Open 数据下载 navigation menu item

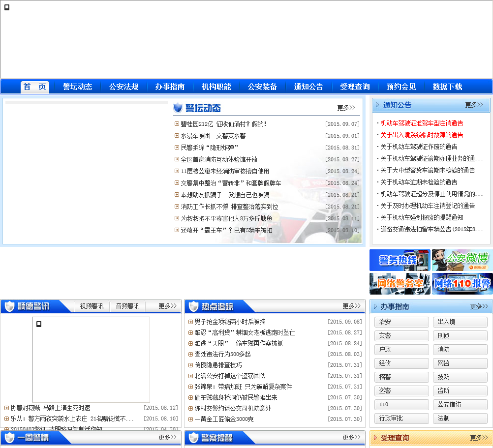click(x=447, y=87)
